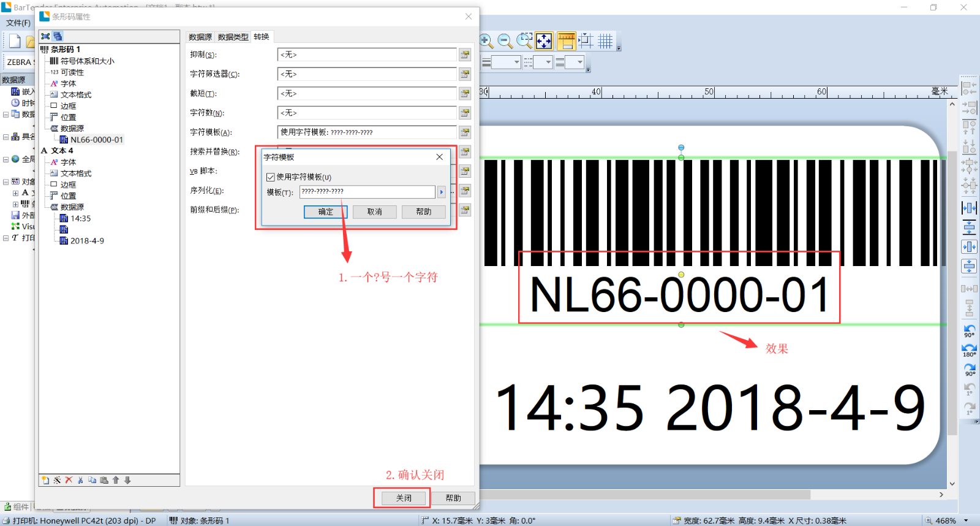Image resolution: width=980 pixels, height=526 pixels.
Task: Switch to the 数据类型 tab
Action: pyautogui.click(x=233, y=37)
